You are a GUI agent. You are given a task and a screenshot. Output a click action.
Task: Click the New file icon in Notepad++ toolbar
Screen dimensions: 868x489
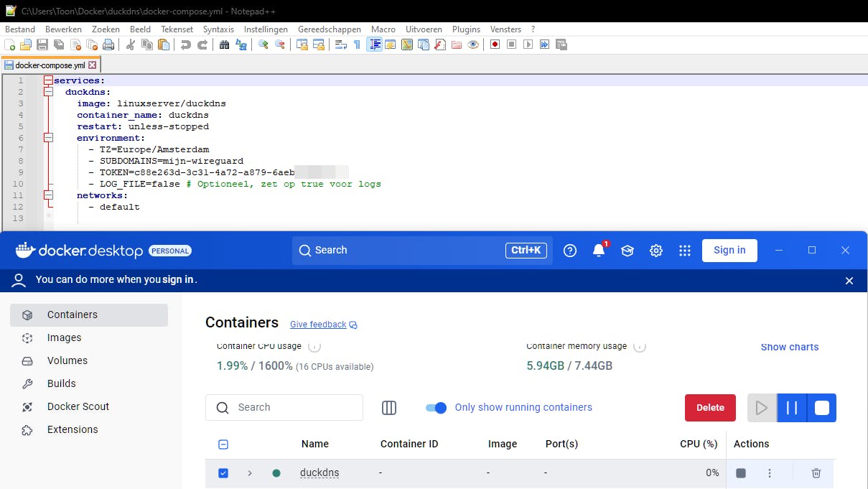[10, 45]
